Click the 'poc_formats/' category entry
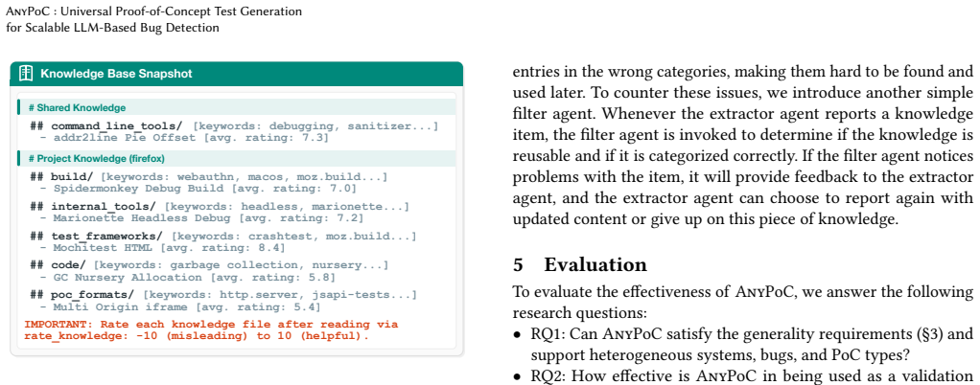Viewport: 980px width, 385px height. (x=93, y=295)
